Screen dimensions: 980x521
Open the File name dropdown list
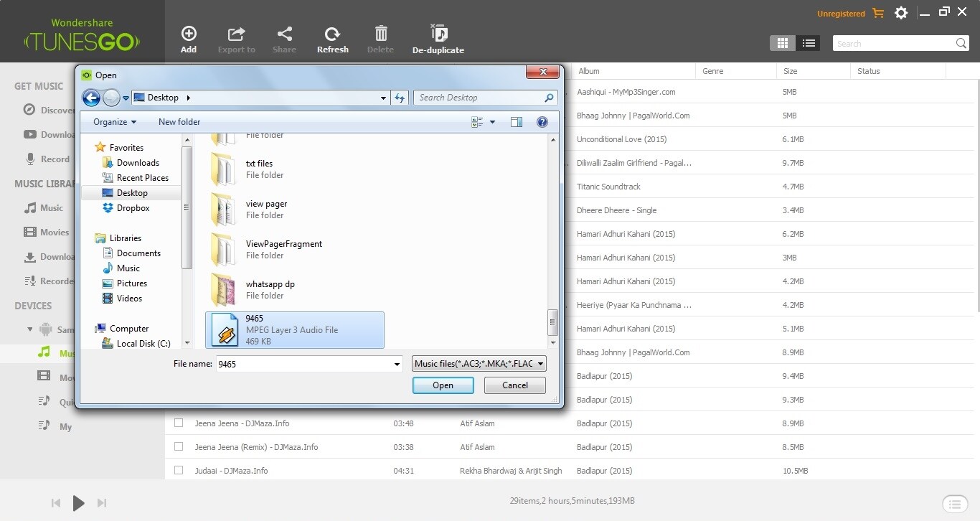click(x=397, y=365)
